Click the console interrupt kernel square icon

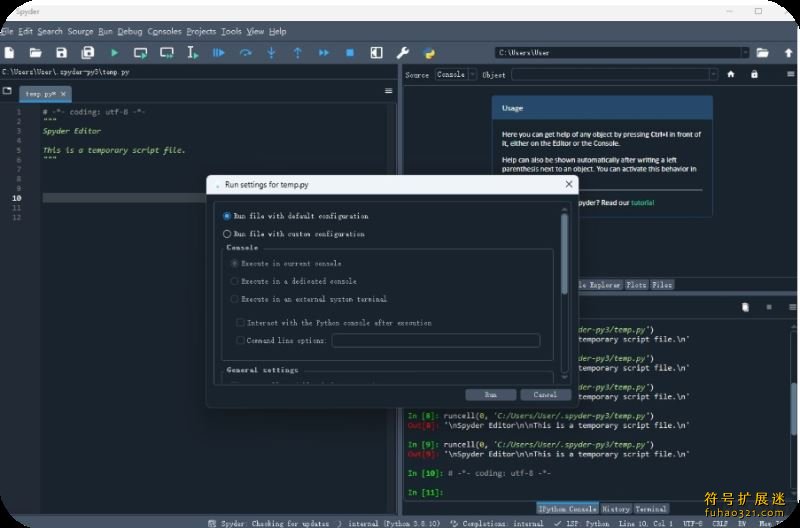point(769,307)
